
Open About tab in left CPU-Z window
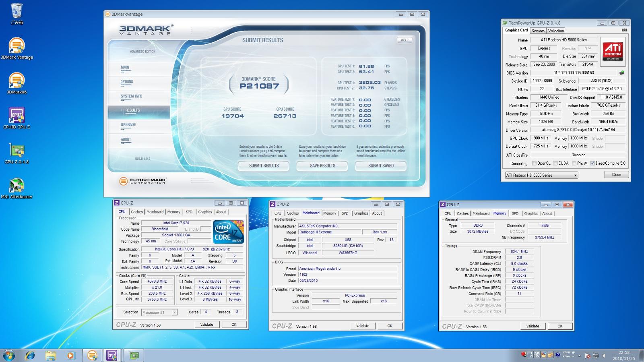[221, 212]
